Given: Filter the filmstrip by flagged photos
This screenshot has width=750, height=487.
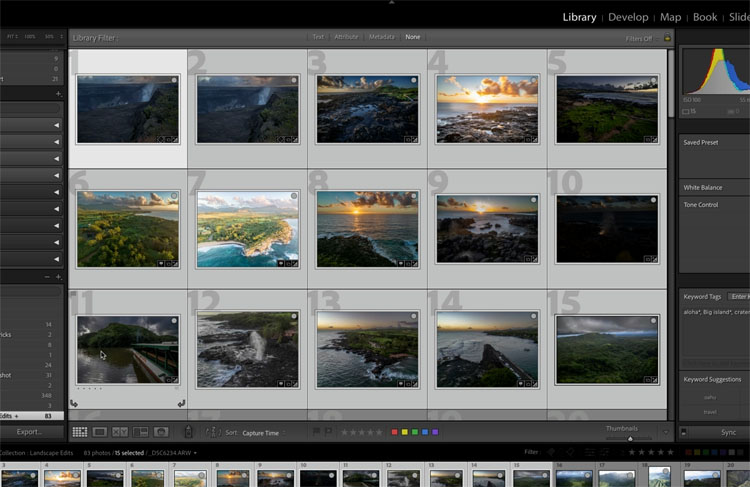Looking at the screenshot, I should pyautogui.click(x=551, y=452).
